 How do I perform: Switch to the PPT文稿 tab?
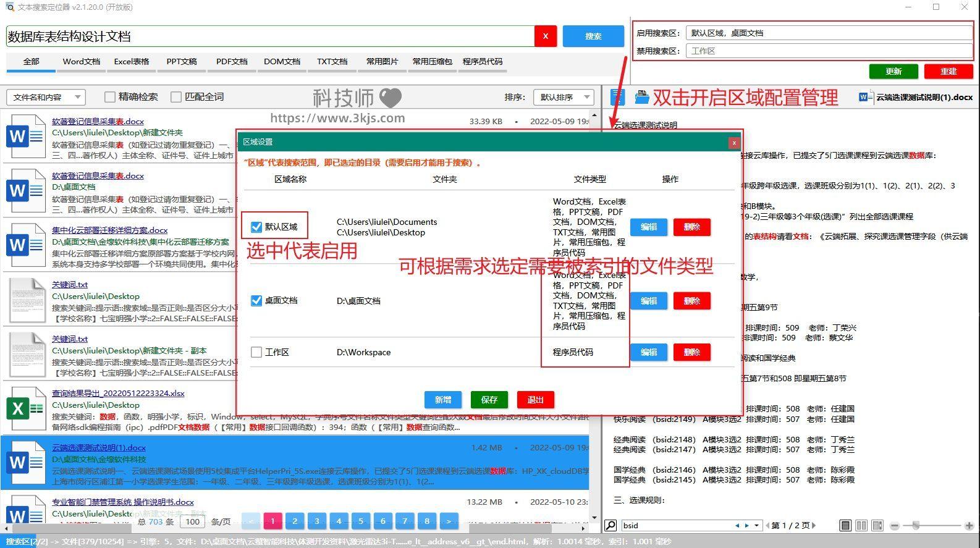click(x=182, y=62)
